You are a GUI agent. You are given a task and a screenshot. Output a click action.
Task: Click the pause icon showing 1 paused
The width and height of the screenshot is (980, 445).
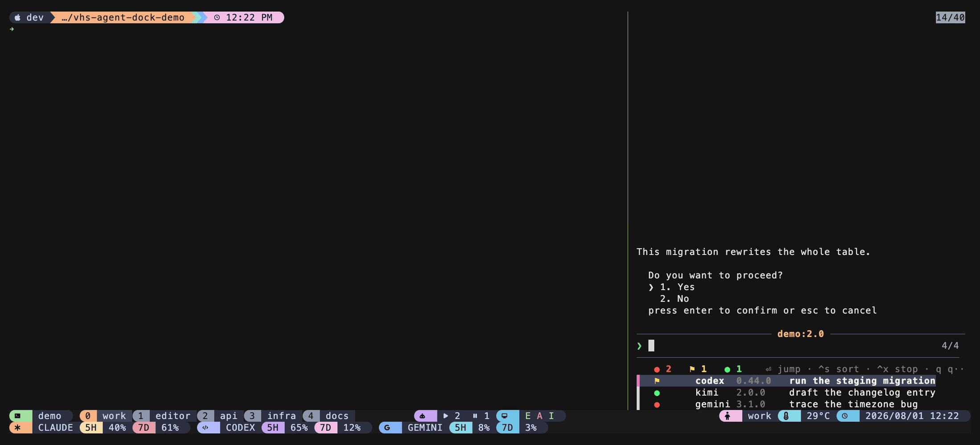pos(475,416)
